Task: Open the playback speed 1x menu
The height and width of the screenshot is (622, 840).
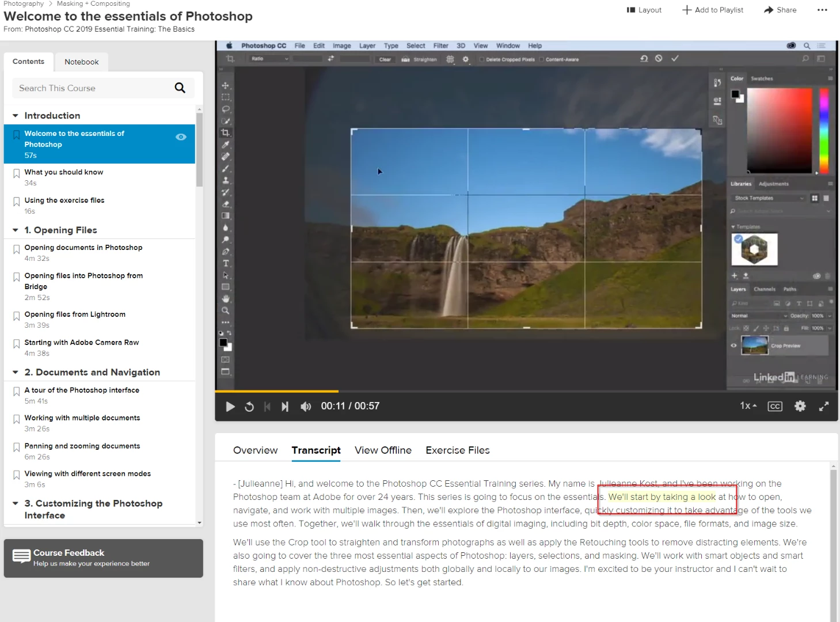Action: coord(748,405)
